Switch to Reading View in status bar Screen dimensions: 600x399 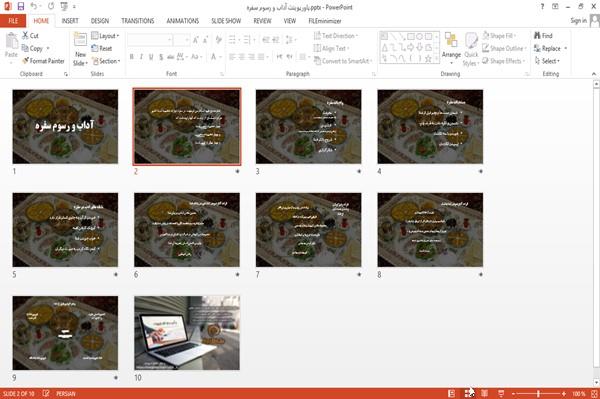tap(484, 393)
